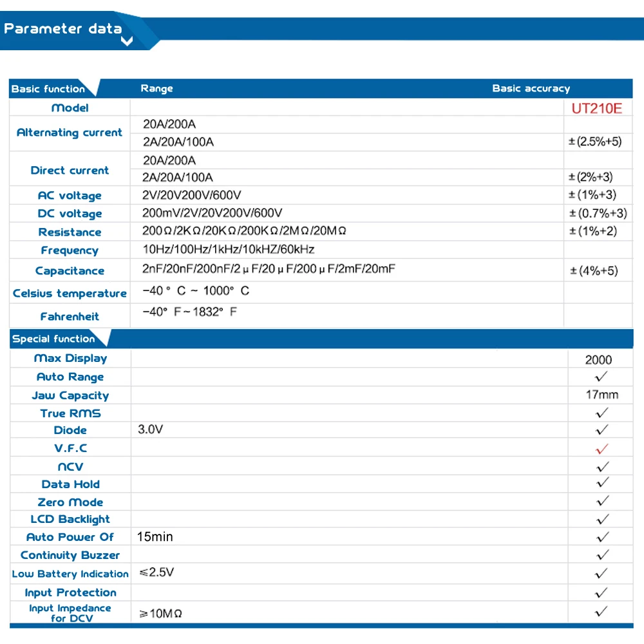This screenshot has width=644, height=644.
Task: Select the Basic function header tab
Action: (48, 89)
